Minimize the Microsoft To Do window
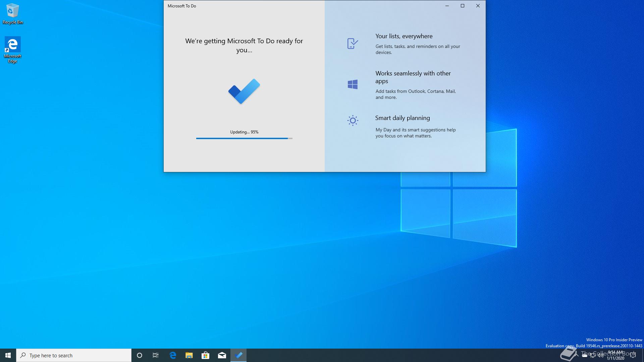Viewport: 644px width, 362px height. tap(447, 6)
